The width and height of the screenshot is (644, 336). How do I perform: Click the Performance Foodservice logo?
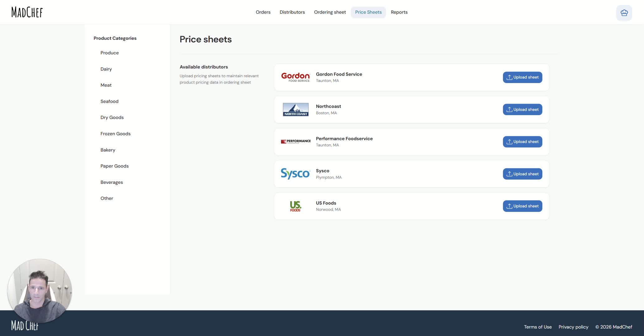point(296,142)
